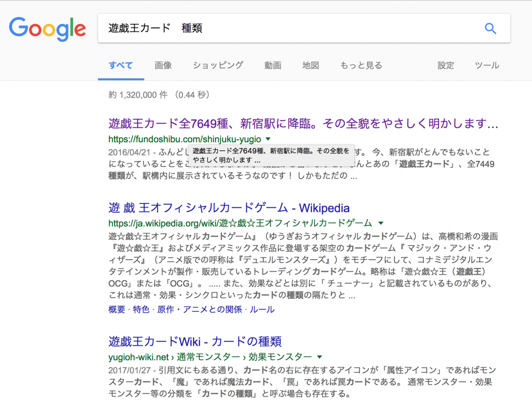The image size is (532, 406).
Task: Click the Google logo
Action: [x=47, y=29]
